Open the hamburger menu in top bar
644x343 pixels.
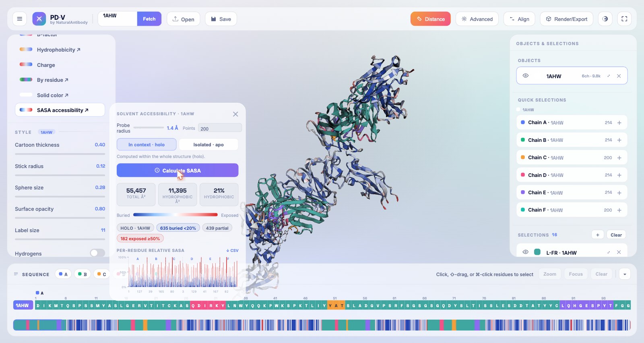[19, 19]
